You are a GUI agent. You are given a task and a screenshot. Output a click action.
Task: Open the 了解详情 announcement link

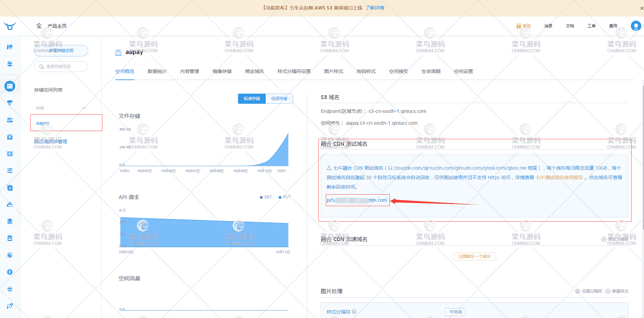tap(375, 7)
